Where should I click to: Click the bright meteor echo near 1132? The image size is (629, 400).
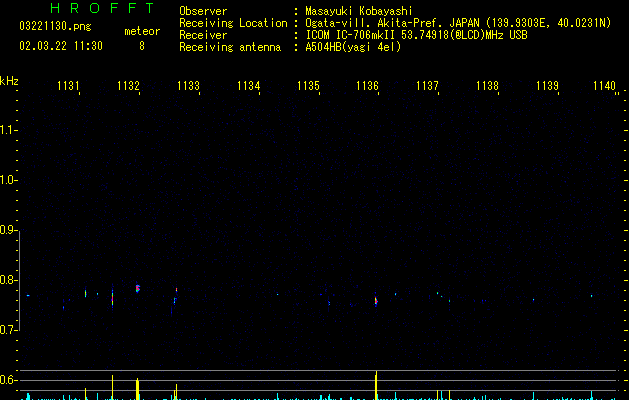click(x=138, y=288)
